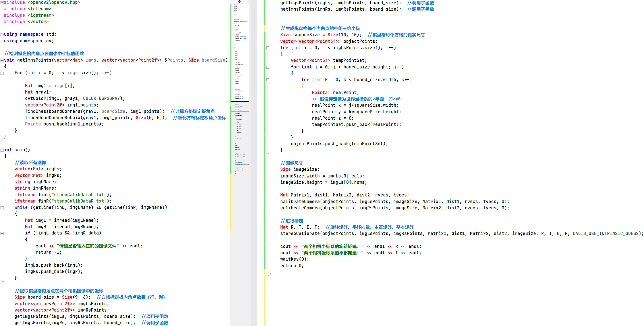Image resolution: width=644 pixels, height=326 pixels.
Task: Click 'Point3f realPoint;' declaration
Action: tap(335, 93)
